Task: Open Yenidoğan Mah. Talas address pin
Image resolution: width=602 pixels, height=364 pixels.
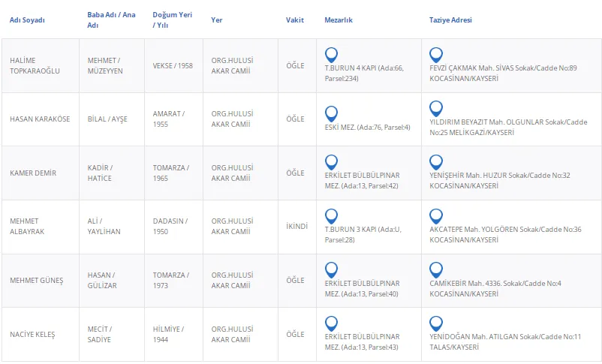Action: coord(435,323)
